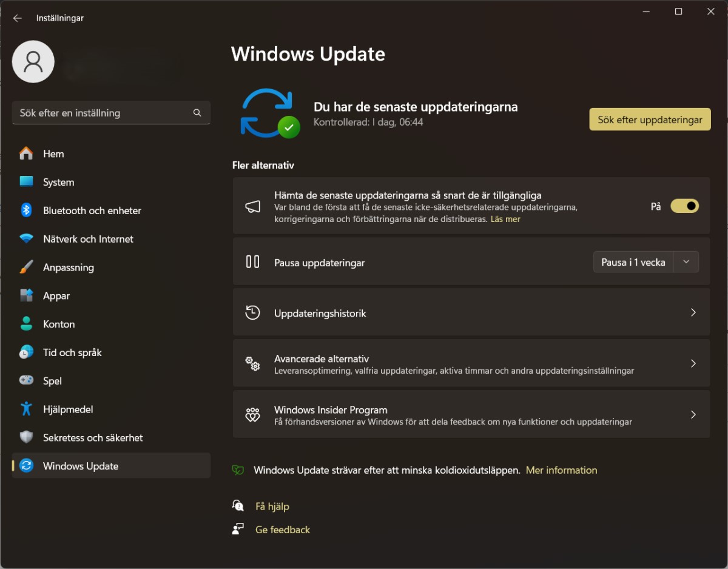
Task: Open Windows Insider Program via its chevron
Action: [x=693, y=415]
